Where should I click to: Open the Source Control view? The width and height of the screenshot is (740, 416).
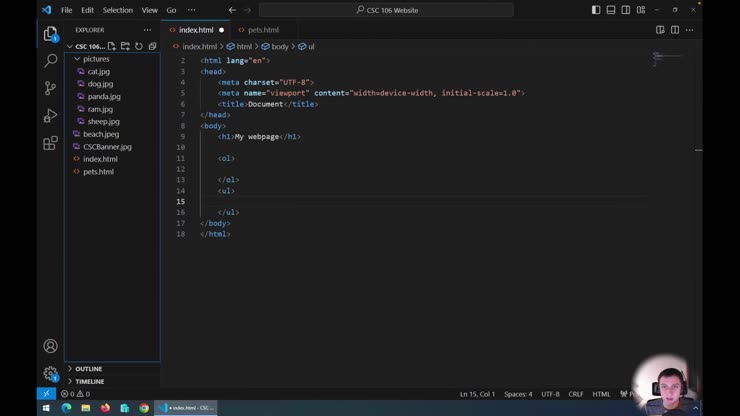point(50,88)
